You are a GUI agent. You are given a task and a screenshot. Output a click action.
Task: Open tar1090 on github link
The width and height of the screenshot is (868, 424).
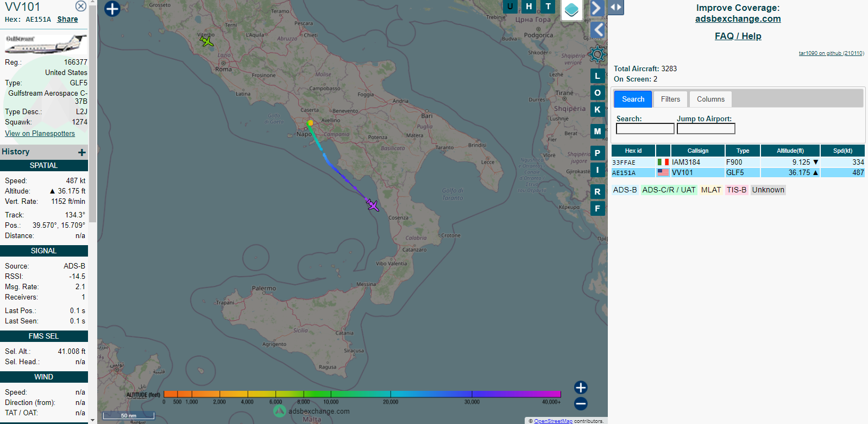tap(831, 53)
